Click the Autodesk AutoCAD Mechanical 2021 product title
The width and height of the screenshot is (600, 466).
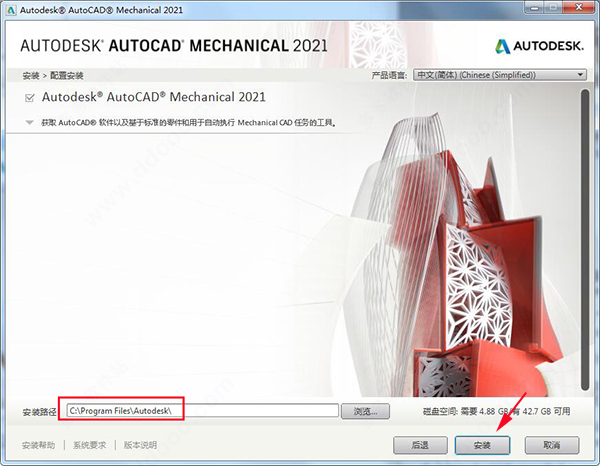click(x=153, y=97)
